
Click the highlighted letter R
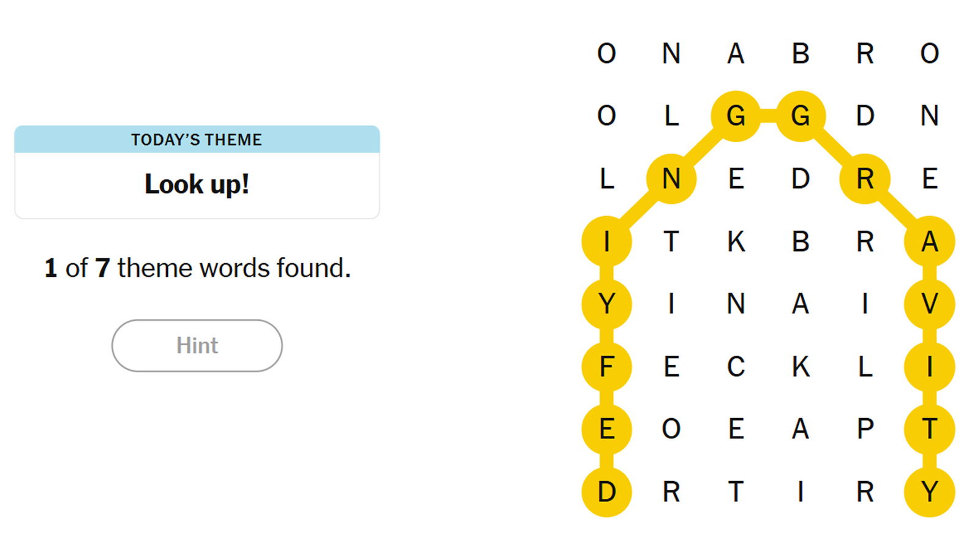pos(865,179)
